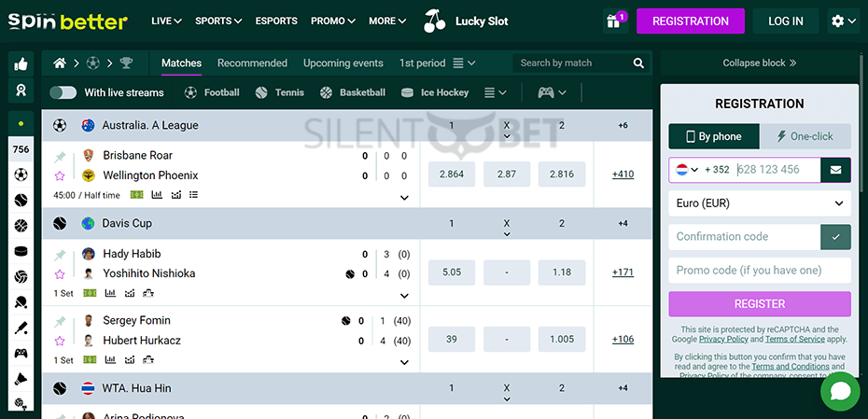Click the Confirmation code input field

point(745,237)
